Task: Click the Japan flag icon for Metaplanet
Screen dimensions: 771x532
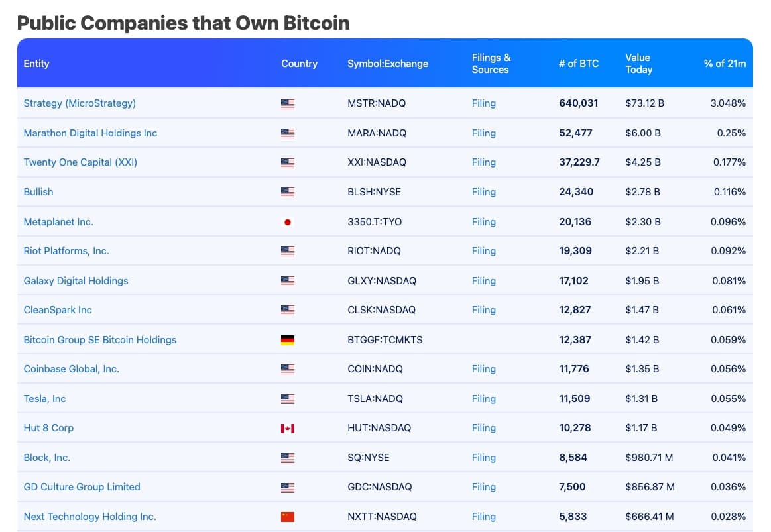Action: (288, 222)
